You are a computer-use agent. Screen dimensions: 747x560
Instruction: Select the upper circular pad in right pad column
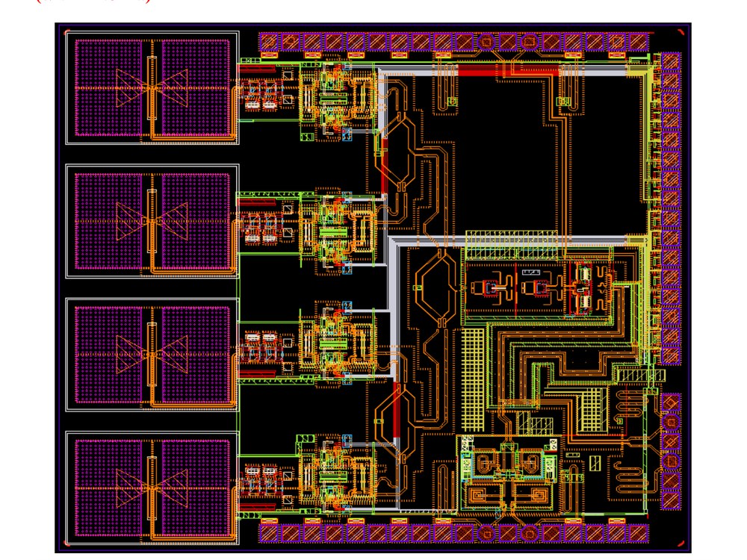(x=670, y=422)
